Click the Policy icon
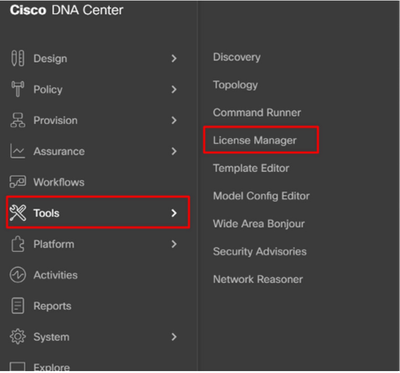The height and width of the screenshot is (373, 400). pyautogui.click(x=17, y=89)
